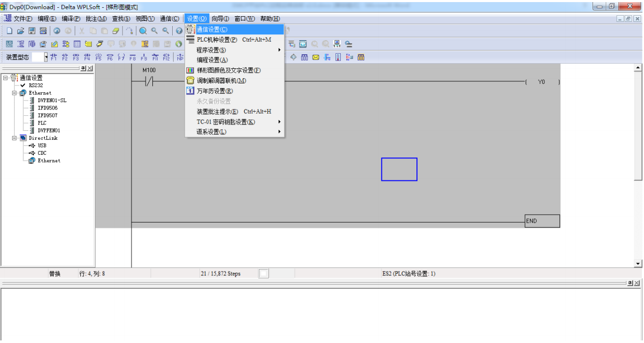
Task: Open the 视图 menu
Action: (x=146, y=18)
